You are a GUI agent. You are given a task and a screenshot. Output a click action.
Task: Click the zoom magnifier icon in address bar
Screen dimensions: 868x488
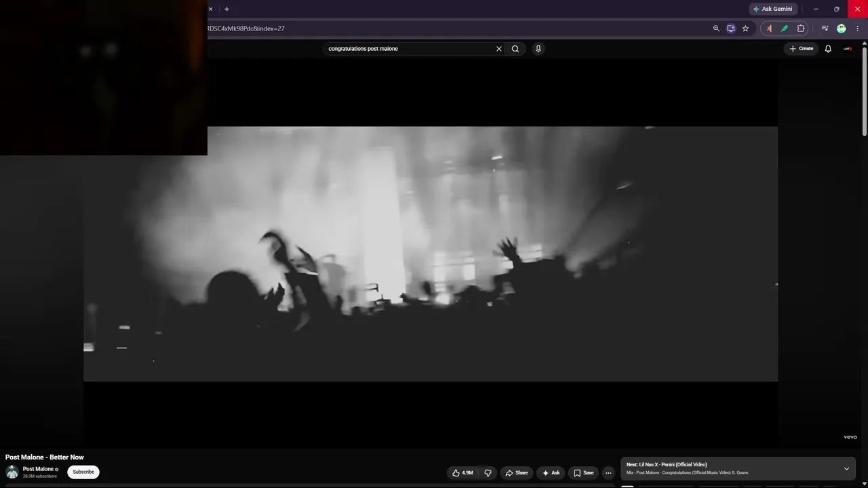[x=716, y=28]
